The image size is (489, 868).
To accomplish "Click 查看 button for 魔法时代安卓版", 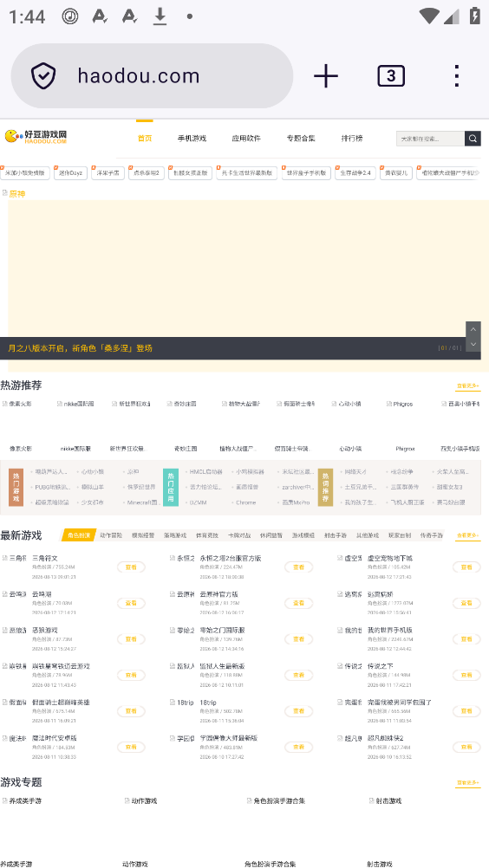I will tap(131, 747).
